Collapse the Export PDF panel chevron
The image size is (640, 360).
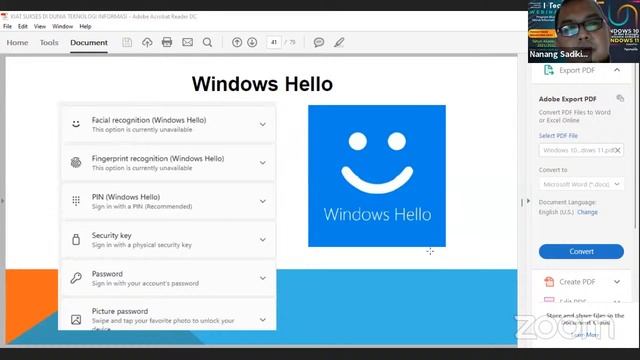617,70
